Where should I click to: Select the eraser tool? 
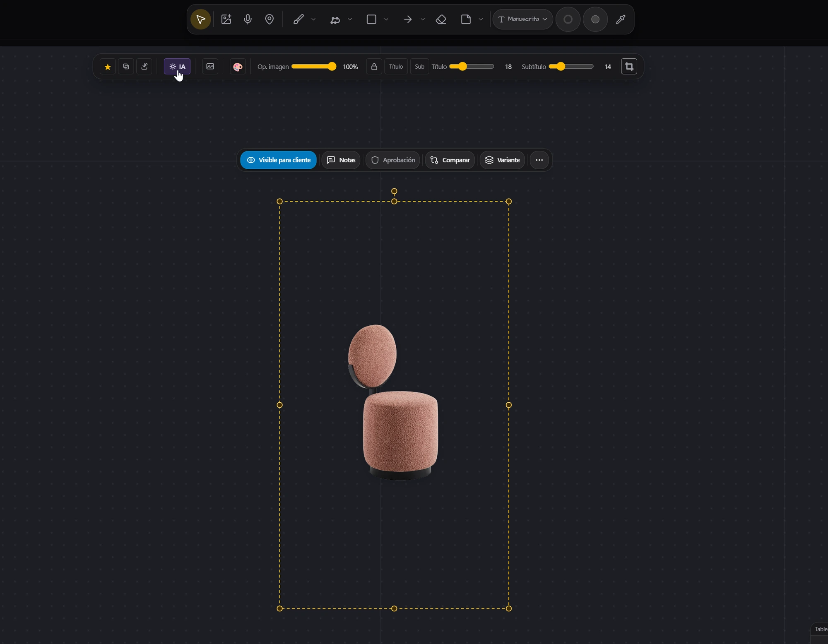pyautogui.click(x=441, y=19)
